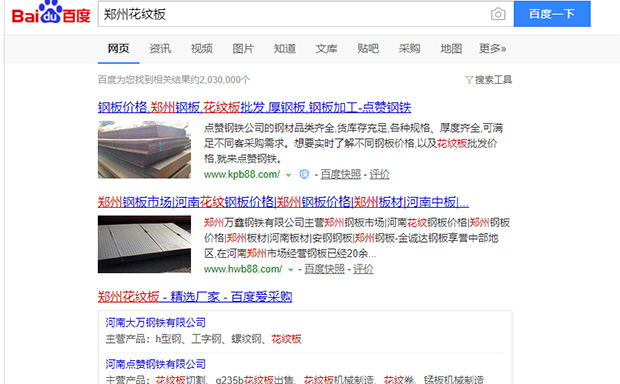Image resolution: width=620 pixels, height=384 pixels.
Task: Open 河南大万钢铁有限公司 company link
Action: click(x=155, y=323)
